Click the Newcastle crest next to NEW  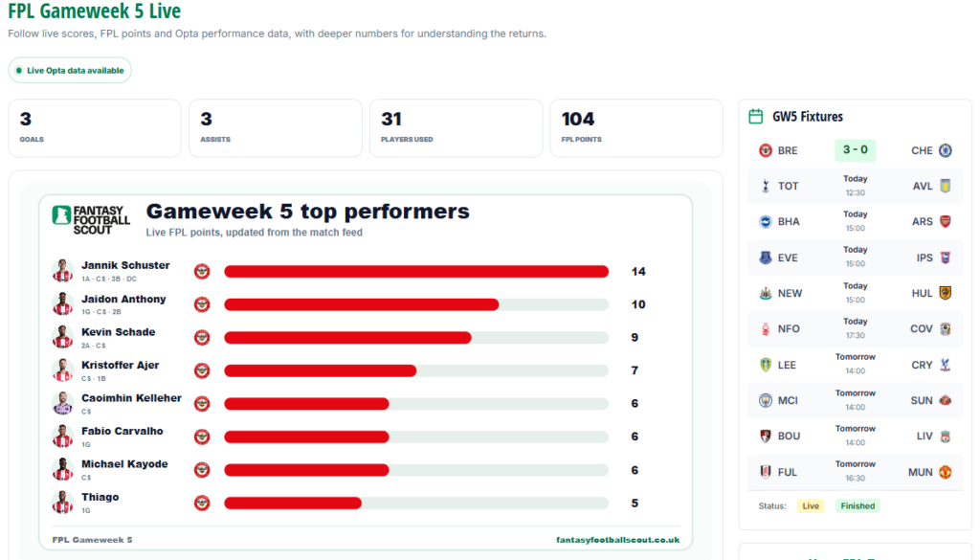pyautogui.click(x=765, y=293)
